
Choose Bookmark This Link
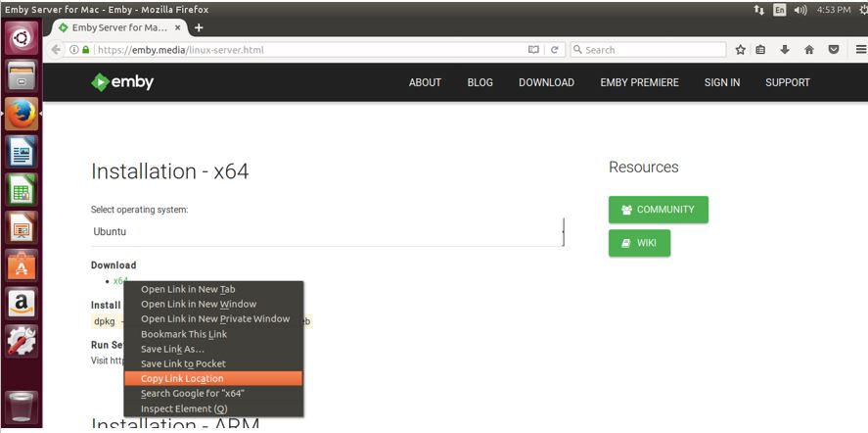(x=213, y=334)
